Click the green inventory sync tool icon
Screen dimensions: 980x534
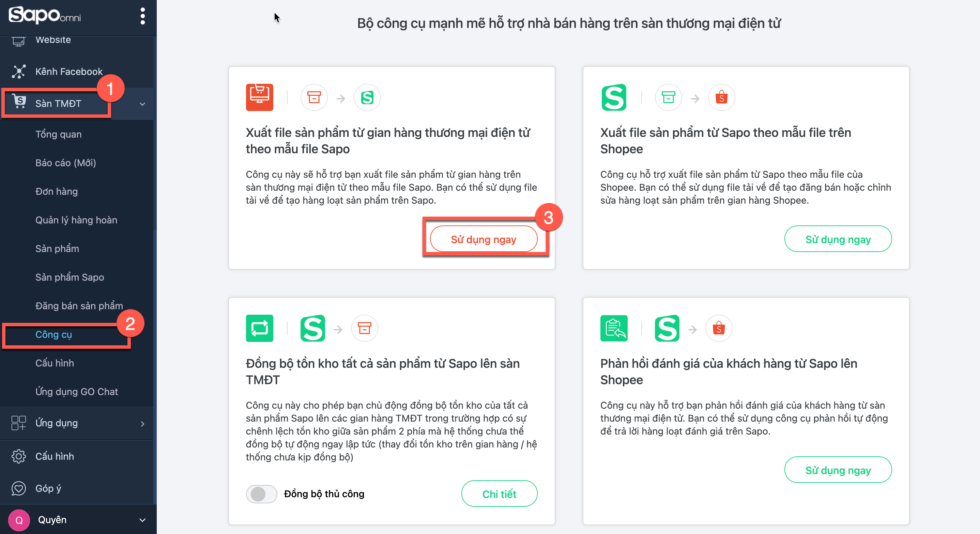[x=259, y=328]
